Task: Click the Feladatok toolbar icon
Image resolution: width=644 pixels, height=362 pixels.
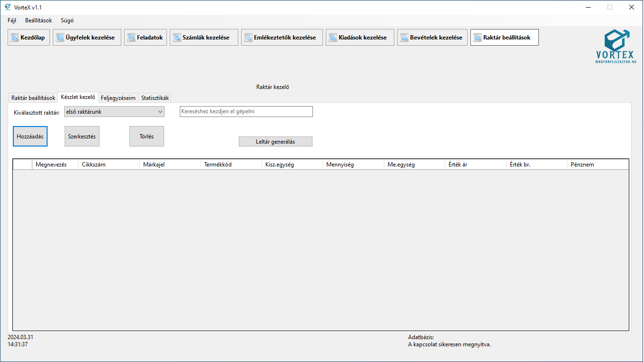Action: coord(131,38)
